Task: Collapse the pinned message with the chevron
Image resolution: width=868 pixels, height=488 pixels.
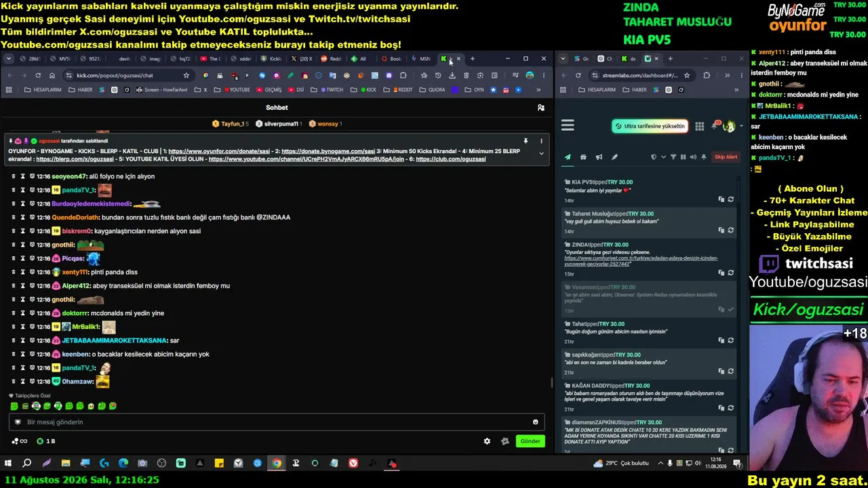Action: (541, 154)
